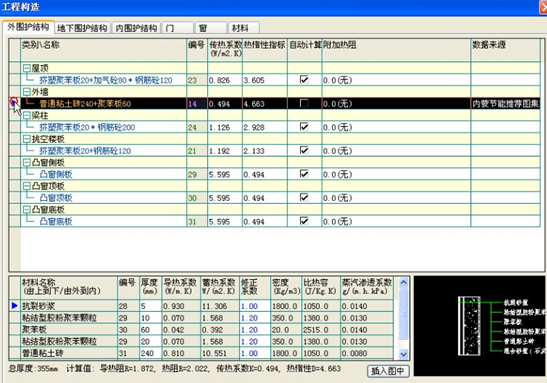
Task: Switch to the 窗 tab
Action: click(211, 28)
